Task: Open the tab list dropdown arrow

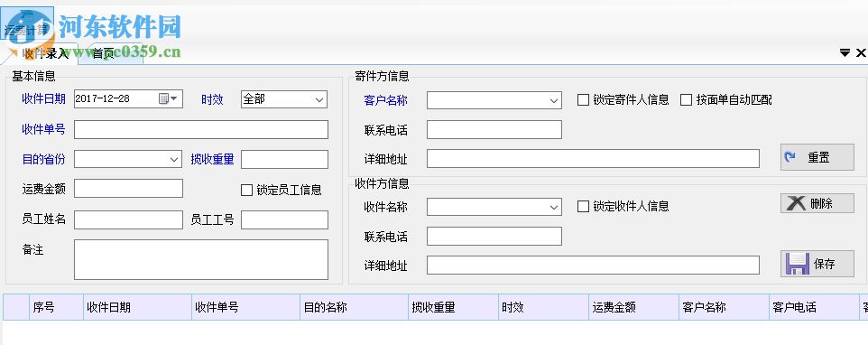Action: tap(845, 52)
